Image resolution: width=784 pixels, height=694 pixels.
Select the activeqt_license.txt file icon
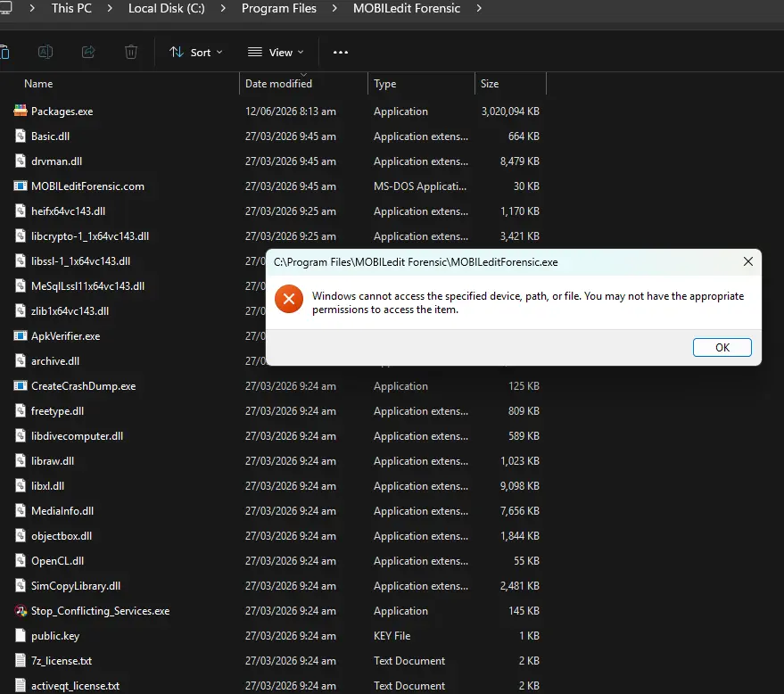(21, 685)
